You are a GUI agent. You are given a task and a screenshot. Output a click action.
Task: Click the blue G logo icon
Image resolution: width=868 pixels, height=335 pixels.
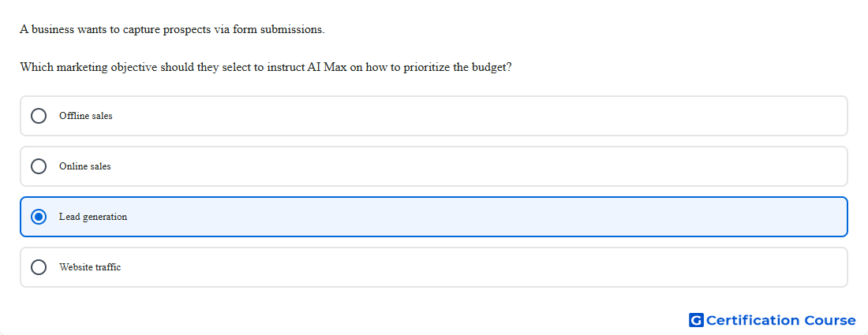click(x=696, y=320)
